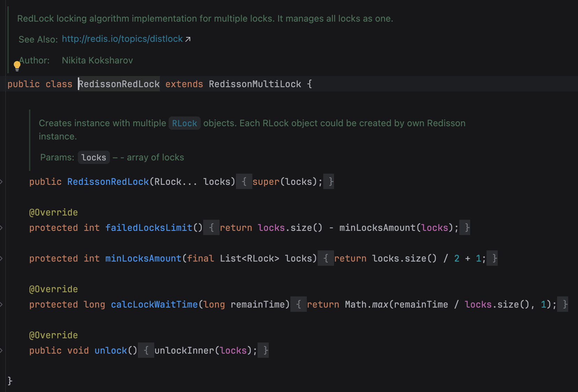This screenshot has height=392, width=578.
Task: Expand the failedLocksLimit method gutter chevron
Action: click(1, 228)
